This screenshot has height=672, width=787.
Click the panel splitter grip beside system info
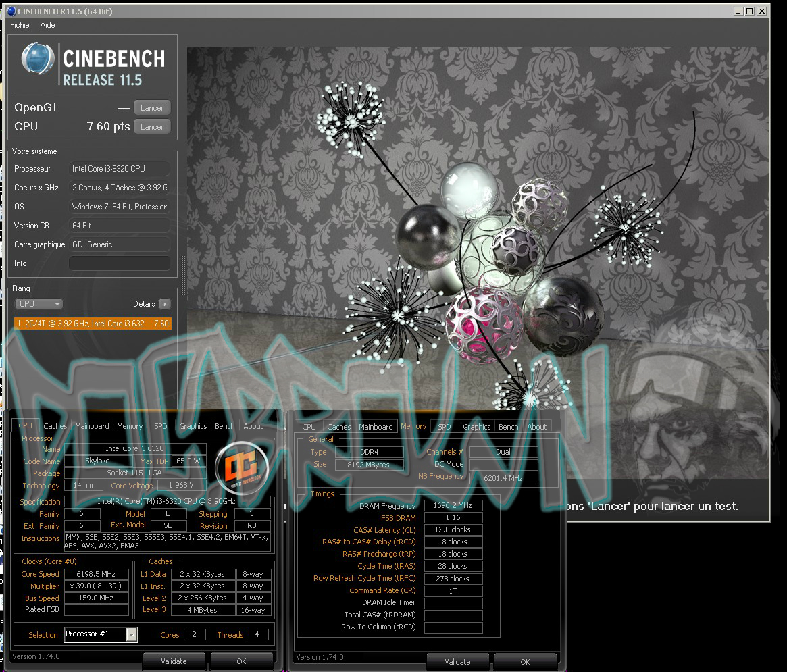[183, 275]
